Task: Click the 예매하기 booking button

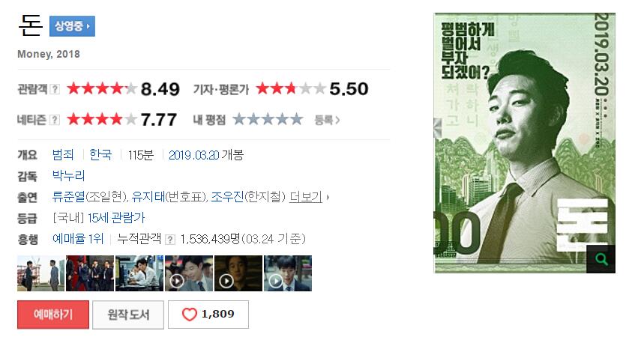Action: coord(53,315)
